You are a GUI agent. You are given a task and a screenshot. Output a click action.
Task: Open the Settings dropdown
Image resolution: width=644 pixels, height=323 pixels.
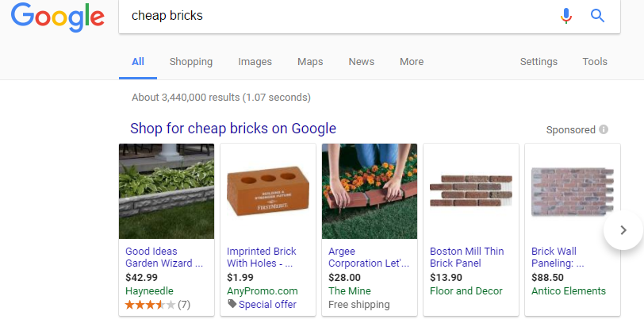[x=539, y=62]
